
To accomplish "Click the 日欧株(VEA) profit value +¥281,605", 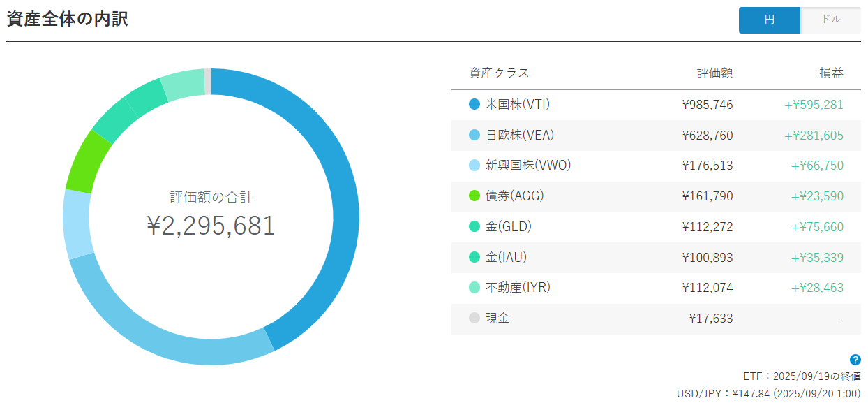I will [814, 136].
